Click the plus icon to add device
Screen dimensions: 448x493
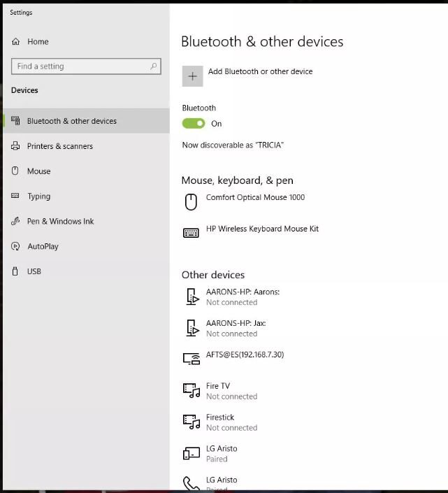[192, 76]
